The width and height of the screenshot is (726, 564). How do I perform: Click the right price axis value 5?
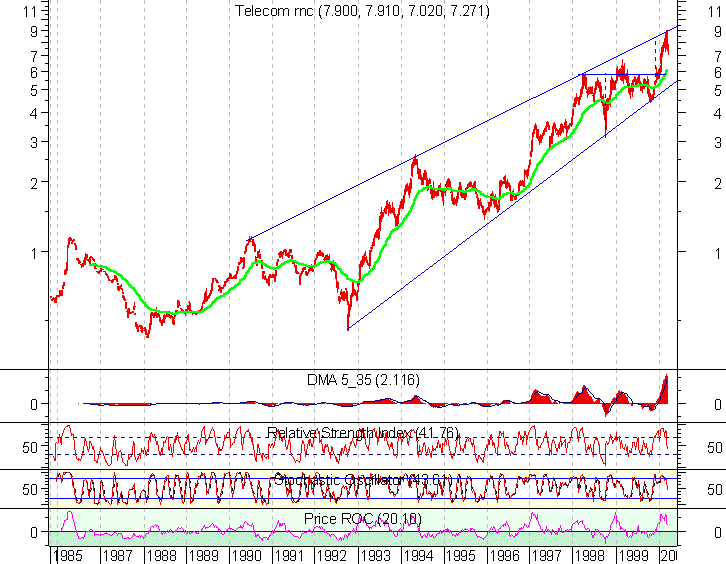tap(718, 90)
